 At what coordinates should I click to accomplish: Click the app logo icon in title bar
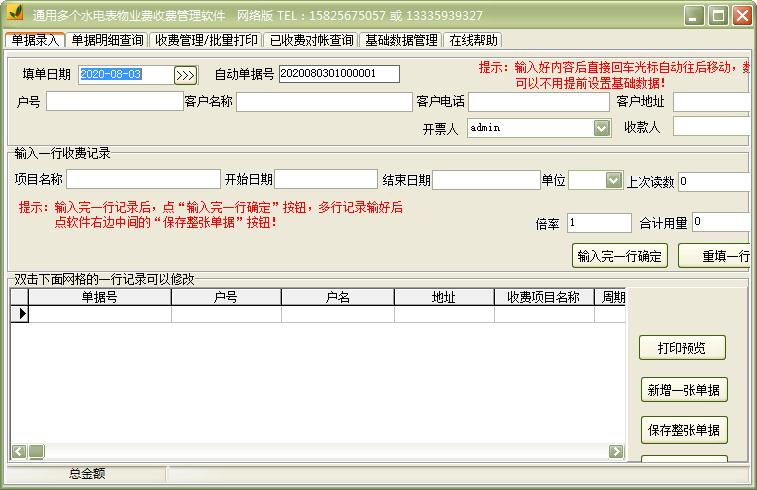[15, 15]
